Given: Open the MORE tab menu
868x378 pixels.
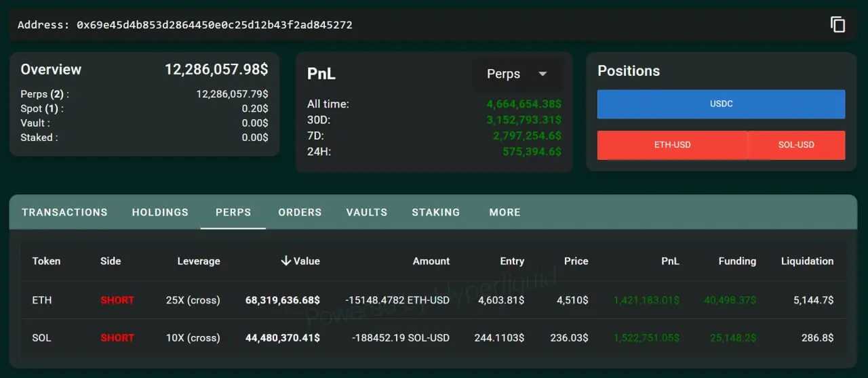Looking at the screenshot, I should (505, 212).
